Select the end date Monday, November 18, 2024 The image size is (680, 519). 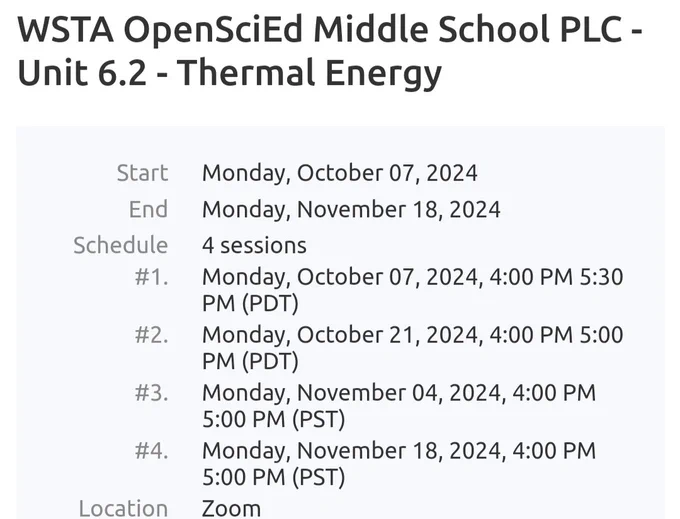click(x=351, y=209)
